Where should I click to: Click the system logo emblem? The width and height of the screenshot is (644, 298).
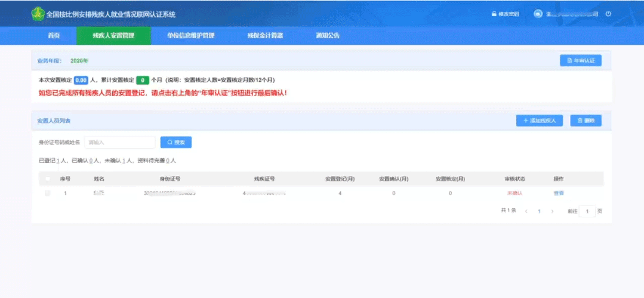coord(38,14)
